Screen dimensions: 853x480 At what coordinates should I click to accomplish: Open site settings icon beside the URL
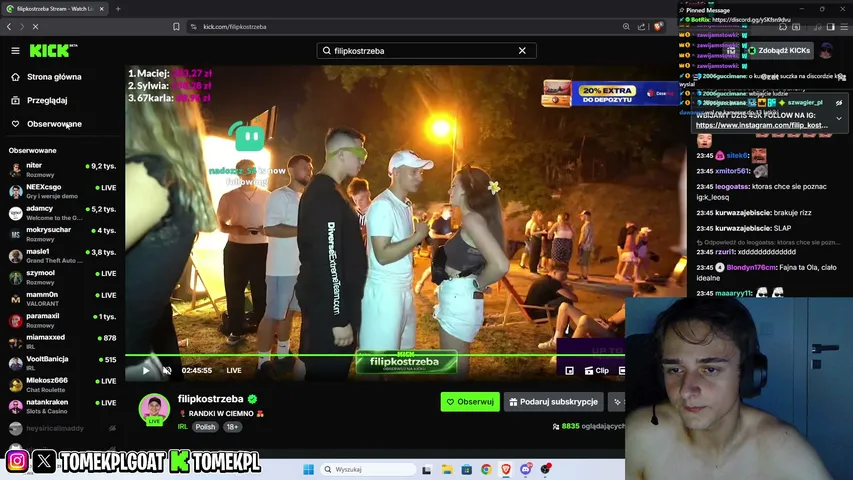click(193, 26)
